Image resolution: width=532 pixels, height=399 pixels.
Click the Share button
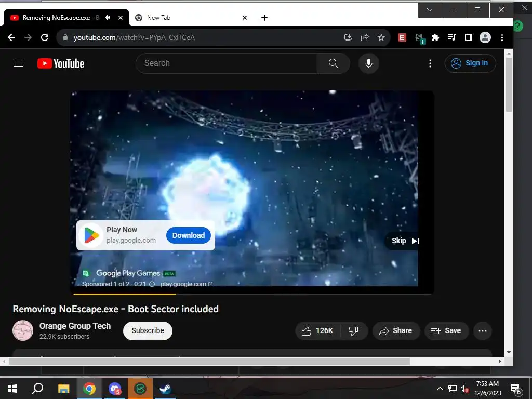tap(396, 331)
